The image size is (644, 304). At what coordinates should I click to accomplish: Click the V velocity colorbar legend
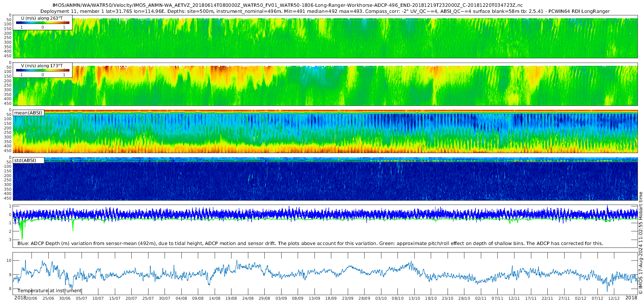[x=43, y=70]
